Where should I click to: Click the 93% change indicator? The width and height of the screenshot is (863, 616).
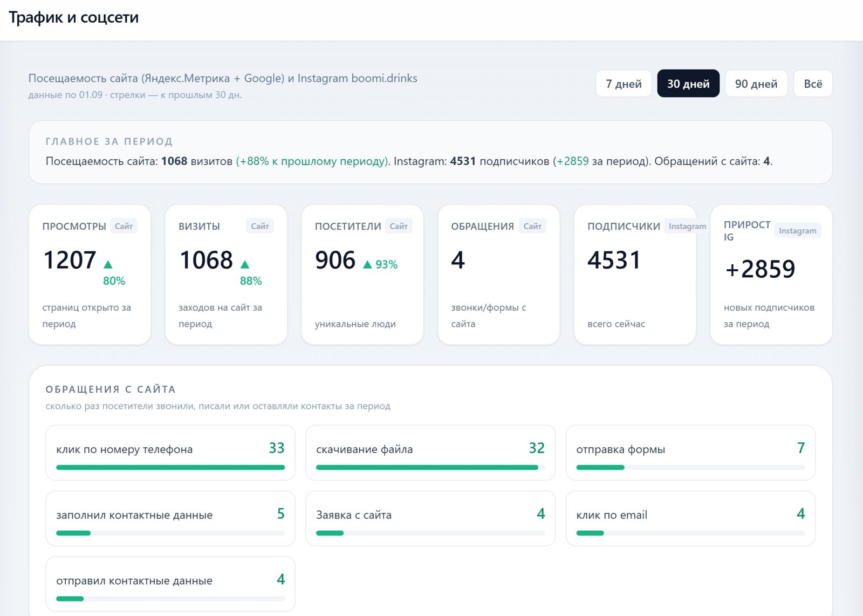coord(386,264)
